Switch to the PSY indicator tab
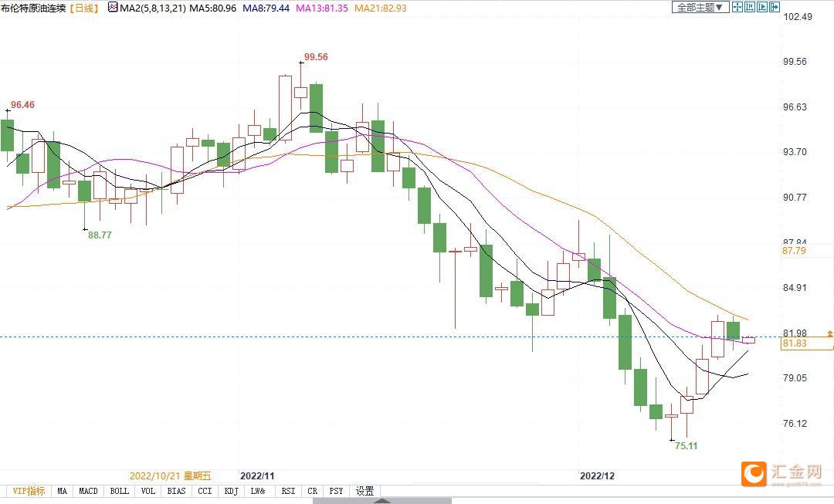Image resolution: width=834 pixels, height=504 pixels. (336, 491)
